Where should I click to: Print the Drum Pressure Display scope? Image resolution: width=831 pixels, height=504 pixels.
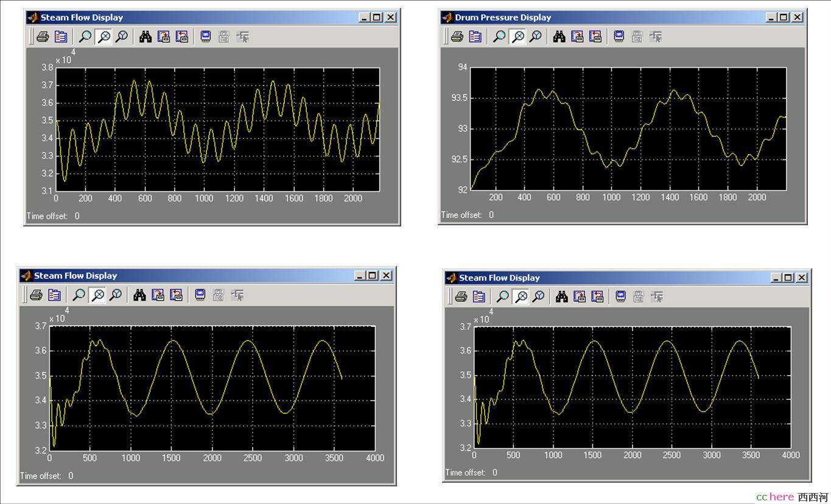(x=457, y=37)
